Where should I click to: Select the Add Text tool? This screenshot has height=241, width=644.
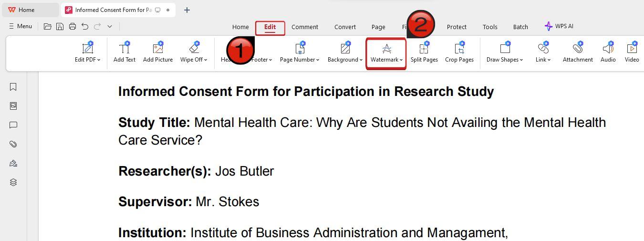(x=125, y=52)
